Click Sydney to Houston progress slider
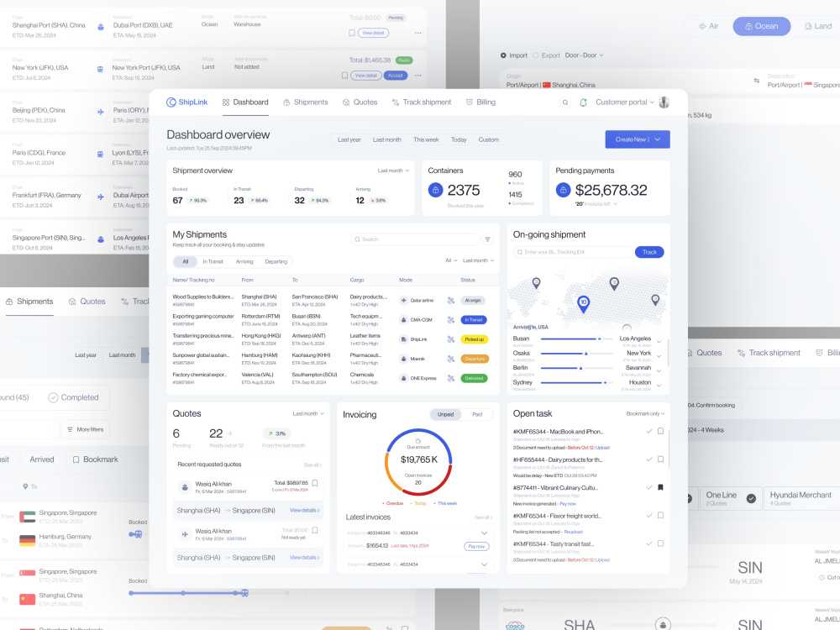The height and width of the screenshot is (630, 840). coord(578,382)
